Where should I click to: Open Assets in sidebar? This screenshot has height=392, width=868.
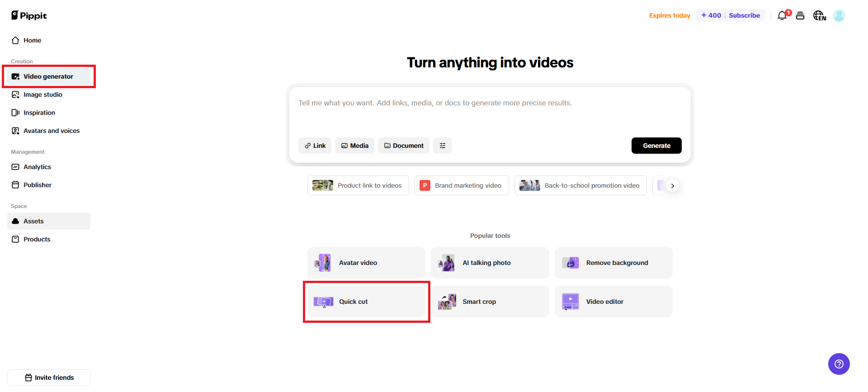[49, 221]
